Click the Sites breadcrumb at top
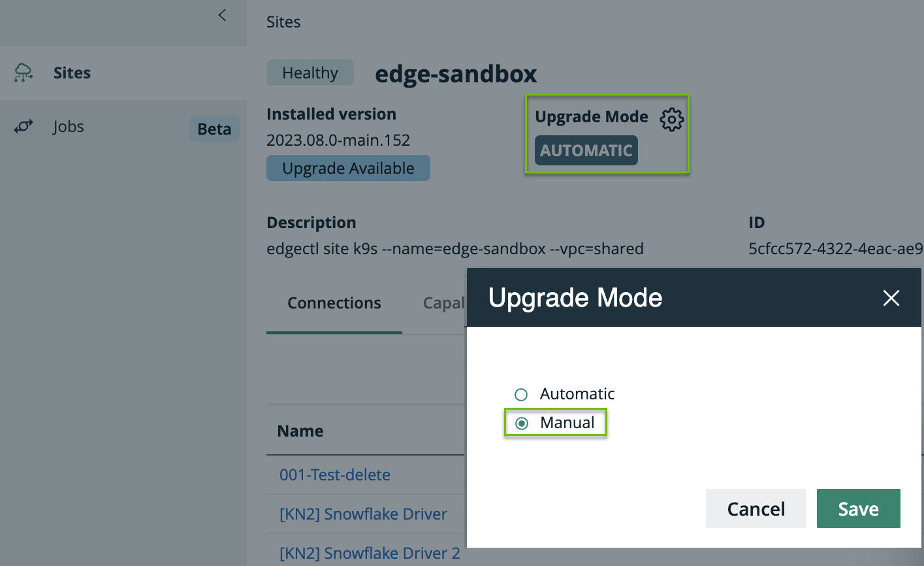This screenshot has height=566, width=924. click(283, 22)
